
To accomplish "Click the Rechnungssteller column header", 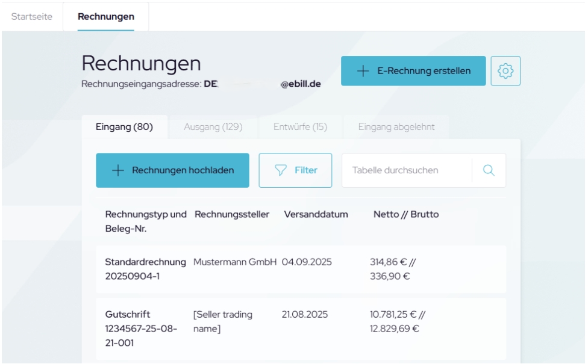I will pyautogui.click(x=232, y=215).
